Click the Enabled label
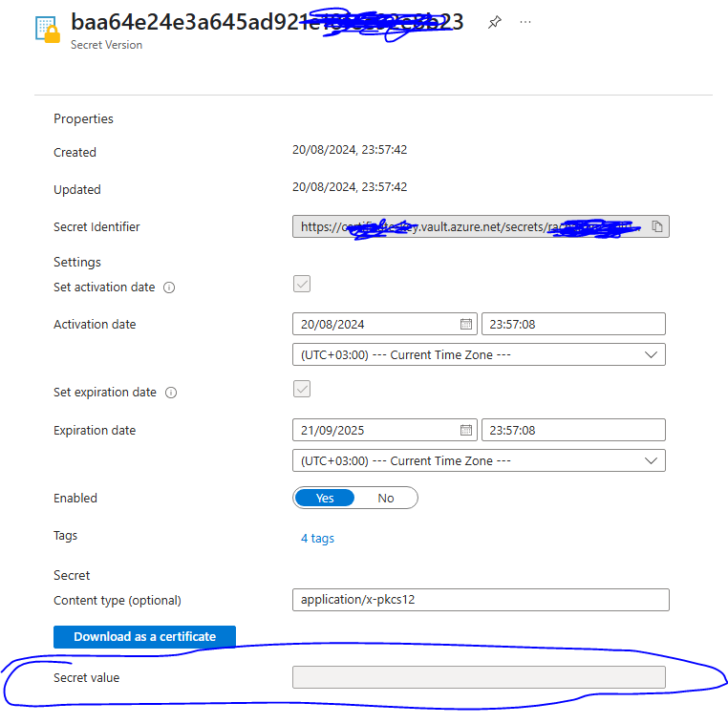The height and width of the screenshot is (724, 728). 75,498
